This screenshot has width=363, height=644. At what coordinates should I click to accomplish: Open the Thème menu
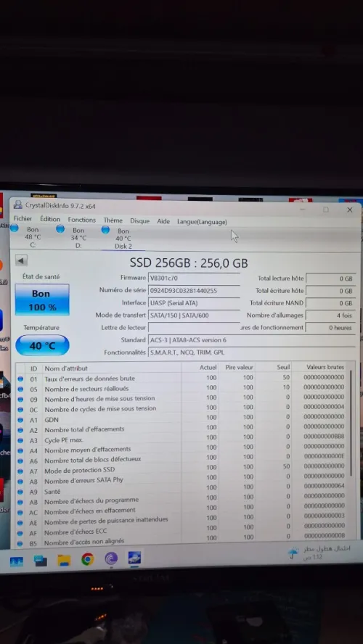click(x=113, y=220)
